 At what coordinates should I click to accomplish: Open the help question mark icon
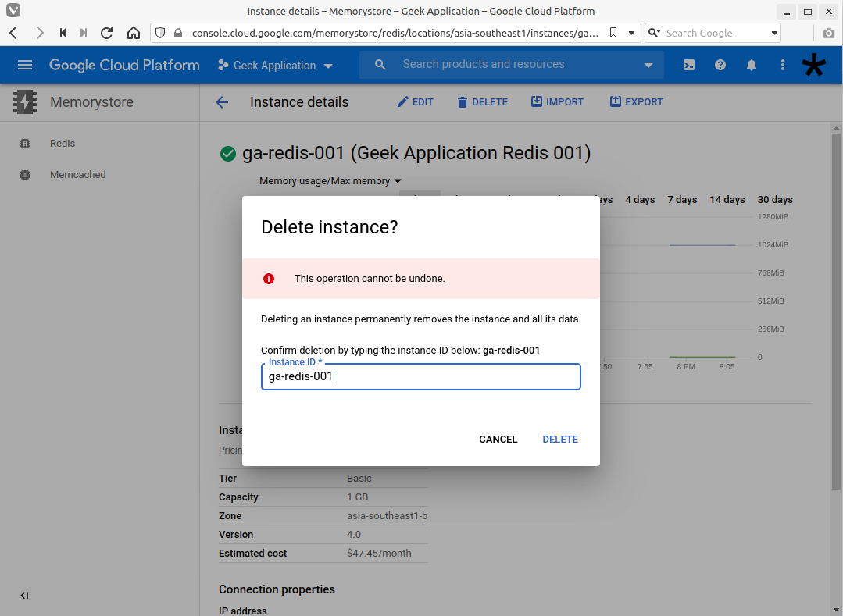[720, 65]
